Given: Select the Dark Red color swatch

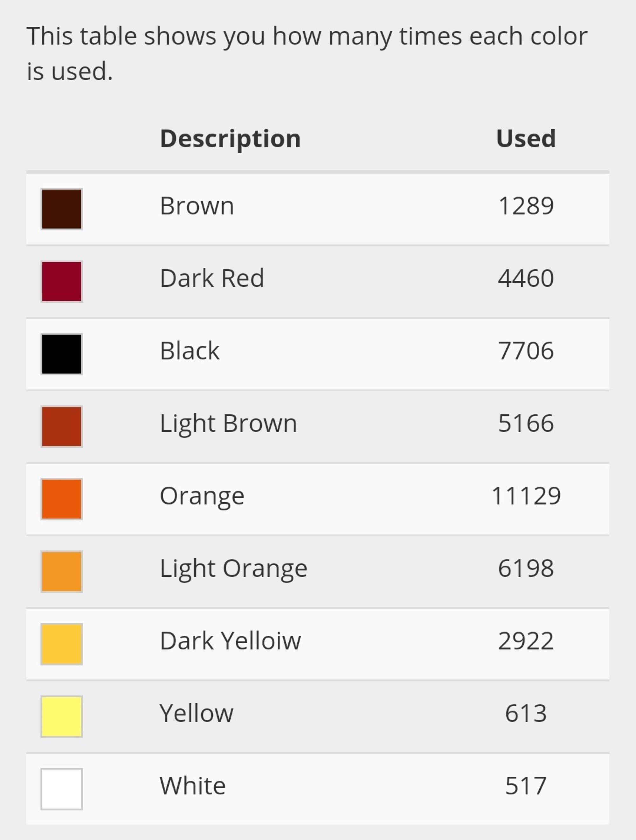Looking at the screenshot, I should click(61, 281).
